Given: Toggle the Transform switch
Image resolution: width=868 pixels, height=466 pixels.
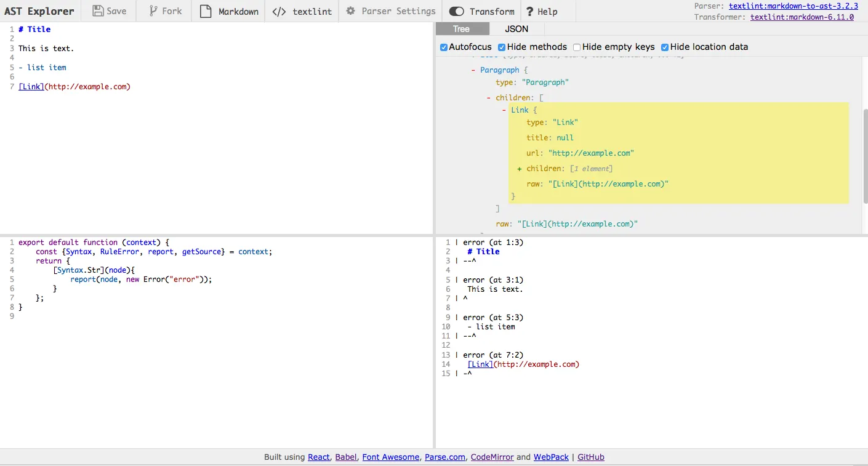Looking at the screenshot, I should pyautogui.click(x=457, y=11).
